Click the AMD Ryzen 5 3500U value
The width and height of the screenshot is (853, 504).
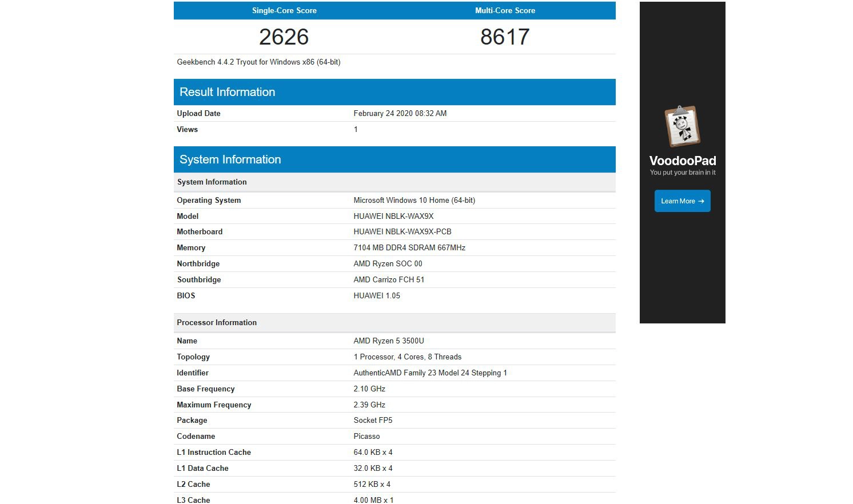click(x=389, y=341)
